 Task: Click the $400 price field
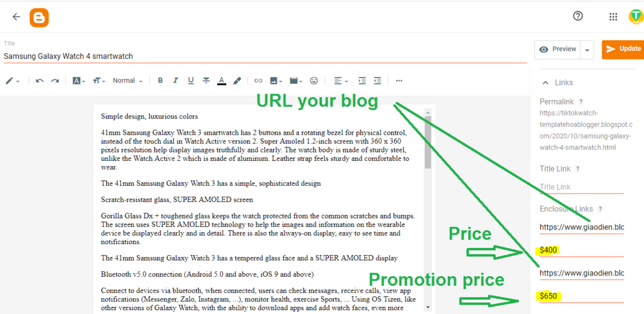click(582, 250)
